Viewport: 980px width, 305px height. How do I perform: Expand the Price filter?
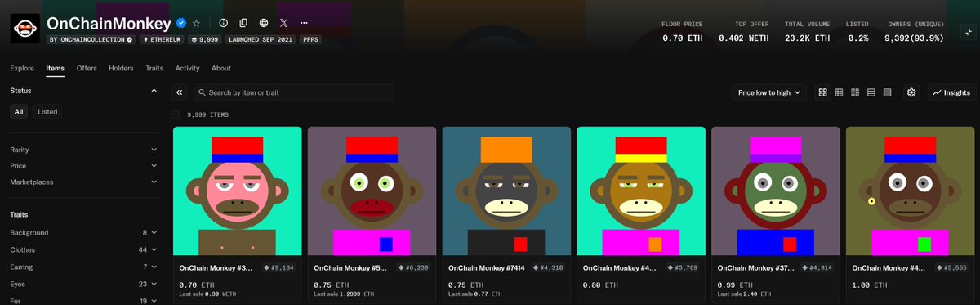[x=83, y=165]
